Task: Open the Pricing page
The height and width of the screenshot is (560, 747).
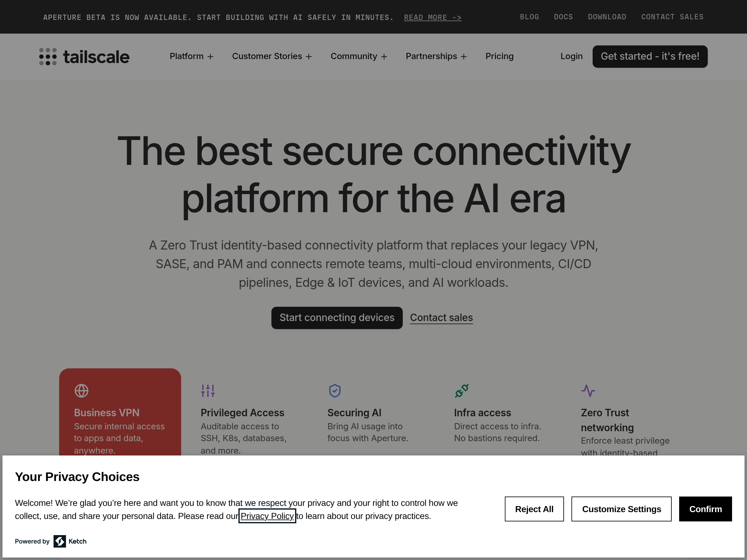Action: 499,56
